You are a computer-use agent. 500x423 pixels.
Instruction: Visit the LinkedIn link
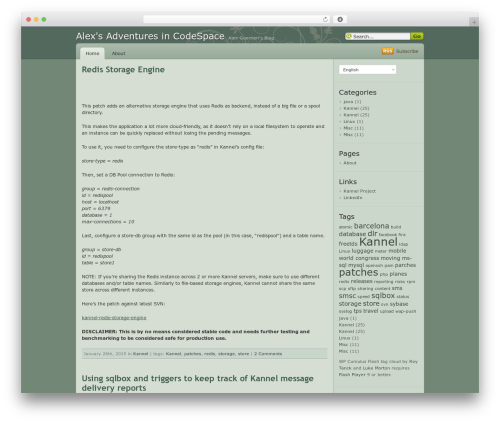coord(353,198)
